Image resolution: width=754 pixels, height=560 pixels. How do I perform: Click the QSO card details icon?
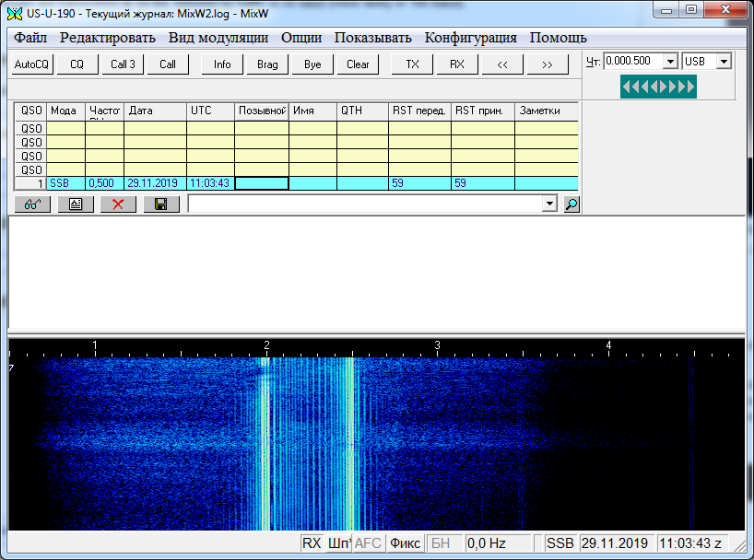[x=76, y=204]
